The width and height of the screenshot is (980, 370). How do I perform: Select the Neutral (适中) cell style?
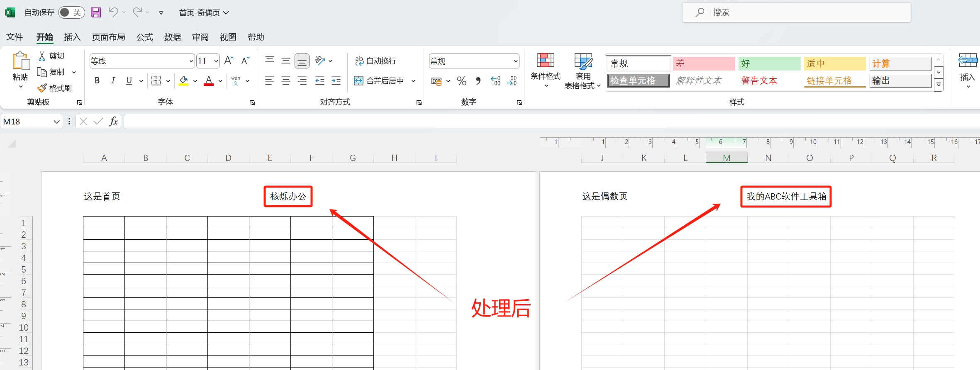tap(835, 63)
